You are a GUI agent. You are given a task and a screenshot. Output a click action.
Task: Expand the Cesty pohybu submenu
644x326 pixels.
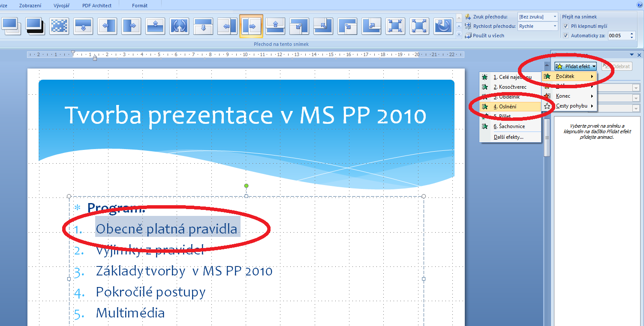(x=569, y=106)
